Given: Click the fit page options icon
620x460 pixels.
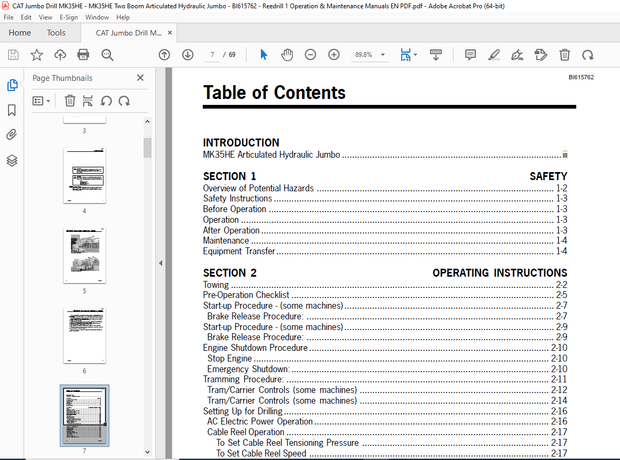Looking at the screenshot, I should coord(405,55).
